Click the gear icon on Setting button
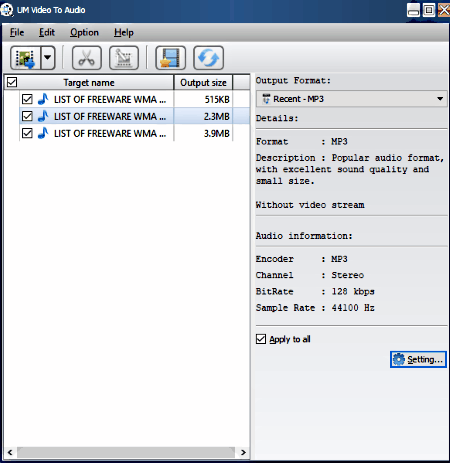The image size is (450, 463). coord(399,359)
